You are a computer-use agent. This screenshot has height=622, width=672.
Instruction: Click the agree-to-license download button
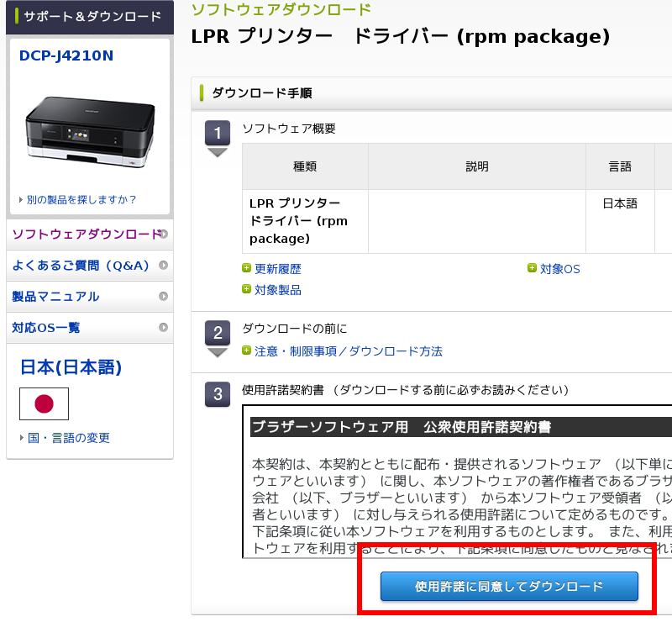click(509, 586)
